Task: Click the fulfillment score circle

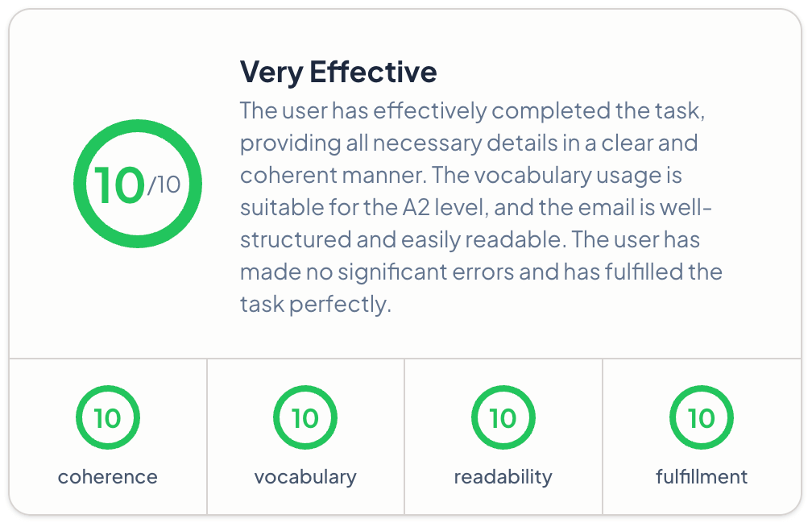Action: tap(701, 417)
